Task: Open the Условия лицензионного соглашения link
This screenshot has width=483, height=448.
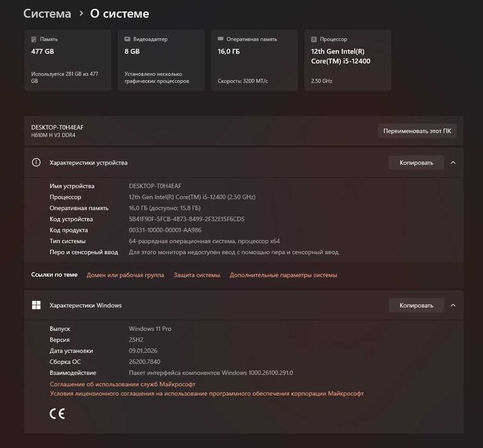Action: [x=206, y=394]
